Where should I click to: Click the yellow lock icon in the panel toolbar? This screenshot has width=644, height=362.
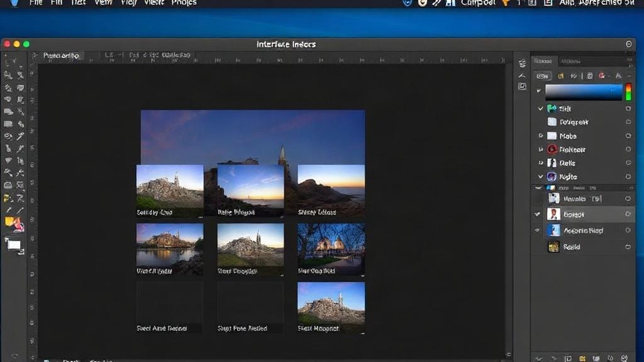(x=560, y=76)
